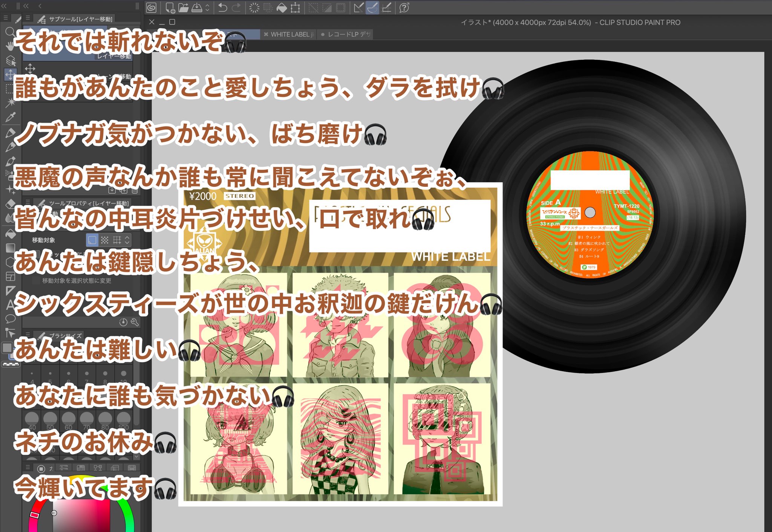Select the Airbrush tool

10,175
